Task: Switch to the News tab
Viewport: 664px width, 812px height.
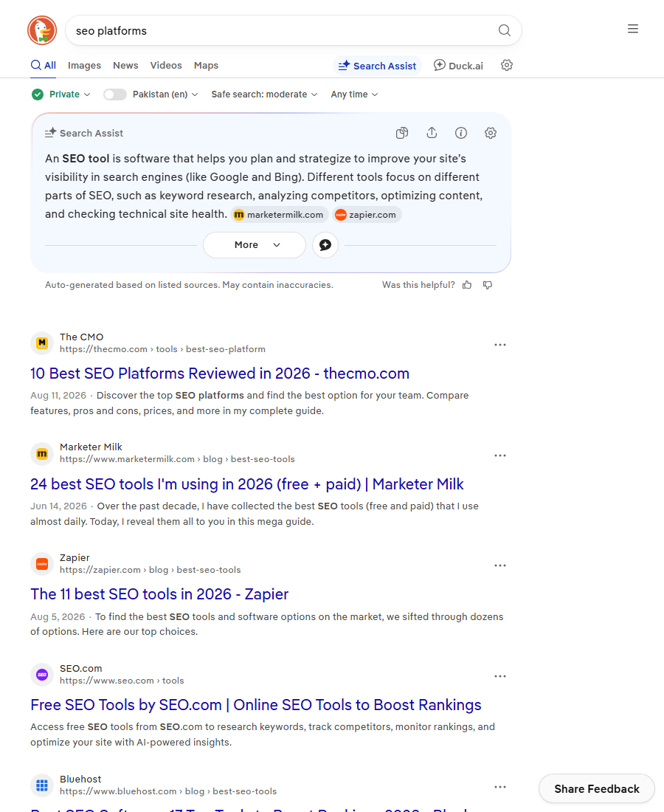Action: tap(125, 65)
